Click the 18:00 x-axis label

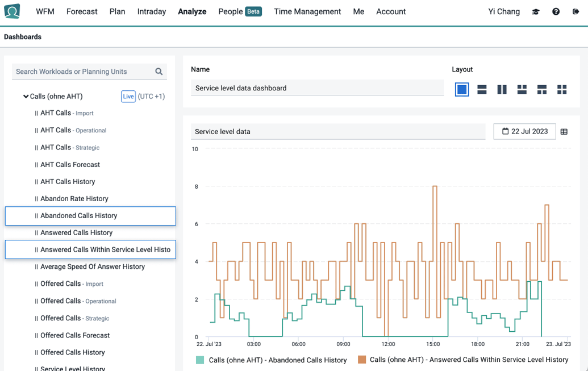click(x=478, y=344)
